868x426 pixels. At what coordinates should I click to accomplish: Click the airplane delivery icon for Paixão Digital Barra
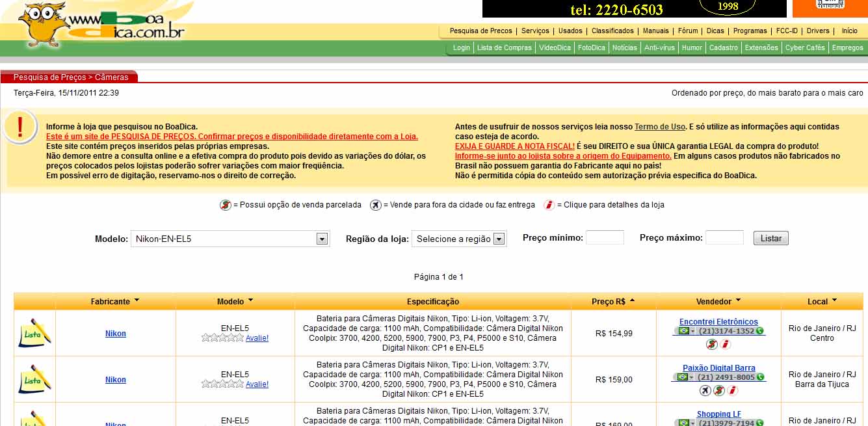pos(705,390)
